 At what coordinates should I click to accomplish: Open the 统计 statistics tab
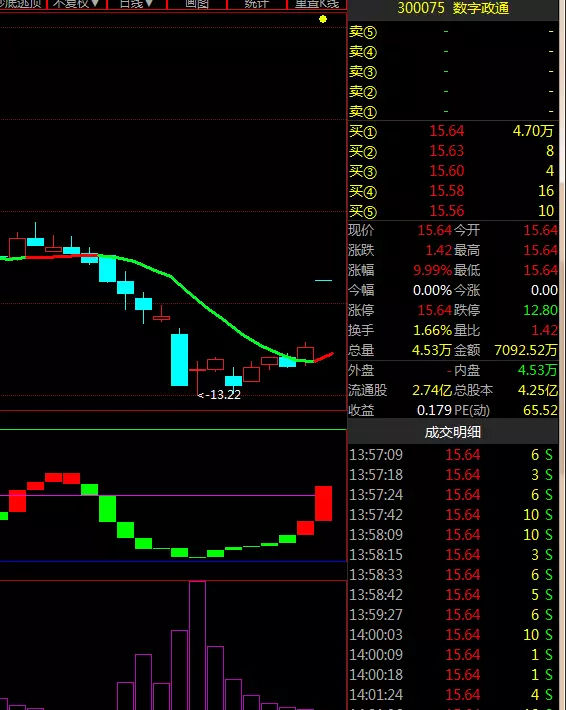pos(256,4)
